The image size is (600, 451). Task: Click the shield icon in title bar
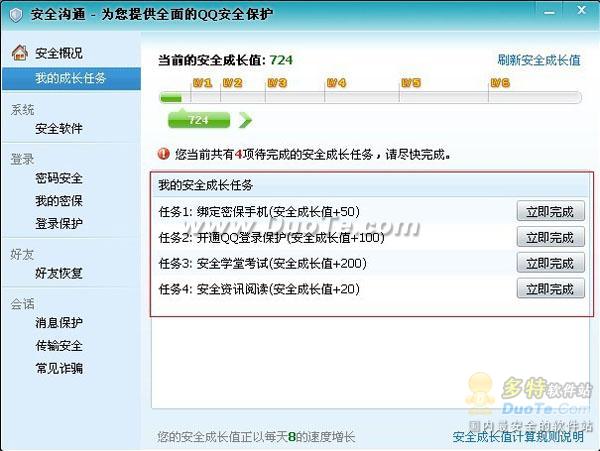16,15
